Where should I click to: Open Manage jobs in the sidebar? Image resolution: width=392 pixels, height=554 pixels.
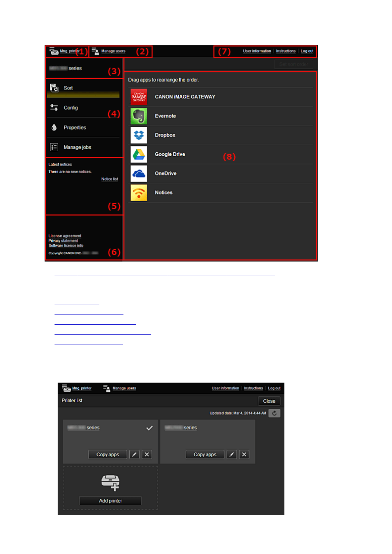click(77, 147)
